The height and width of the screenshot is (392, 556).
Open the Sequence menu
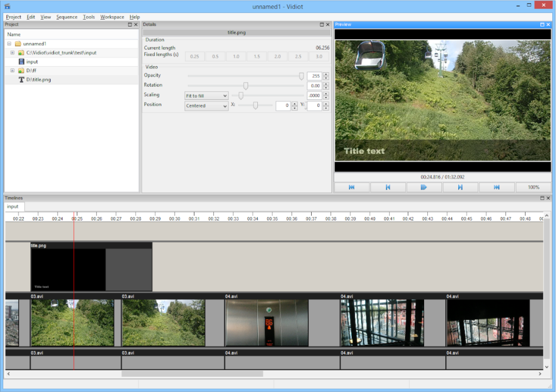66,17
